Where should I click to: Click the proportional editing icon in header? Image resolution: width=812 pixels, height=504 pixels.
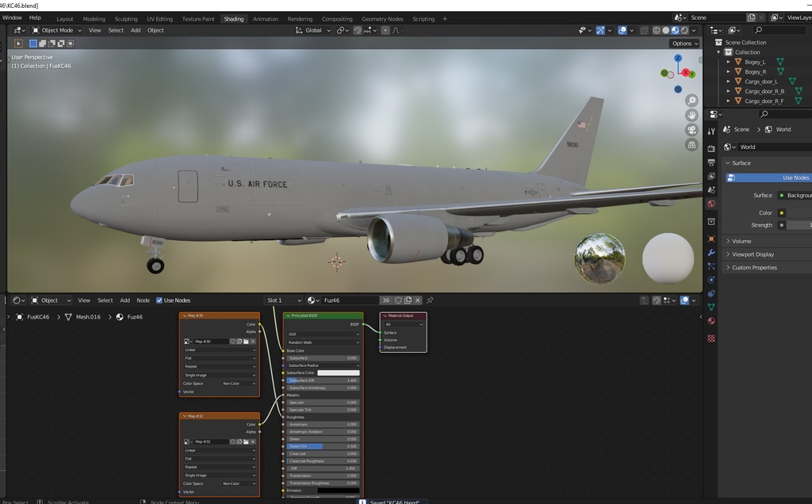(x=385, y=30)
